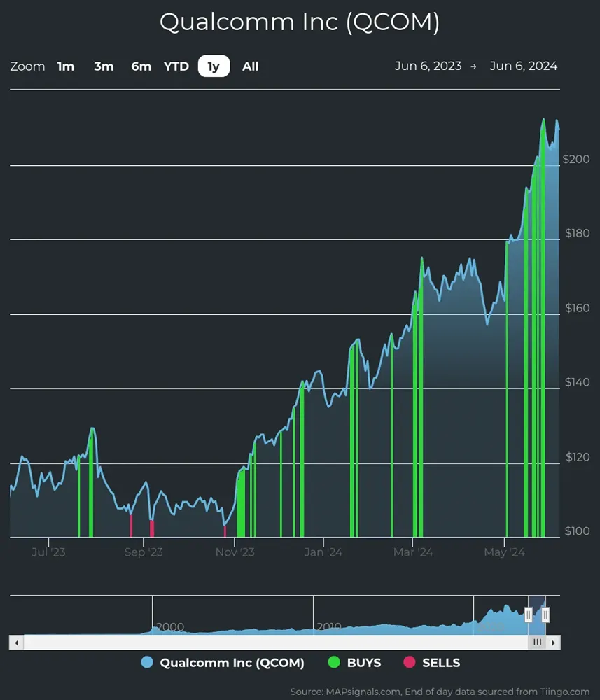Image resolution: width=600 pixels, height=700 pixels.
Task: Click the $120 price axis label
Action: (x=578, y=457)
